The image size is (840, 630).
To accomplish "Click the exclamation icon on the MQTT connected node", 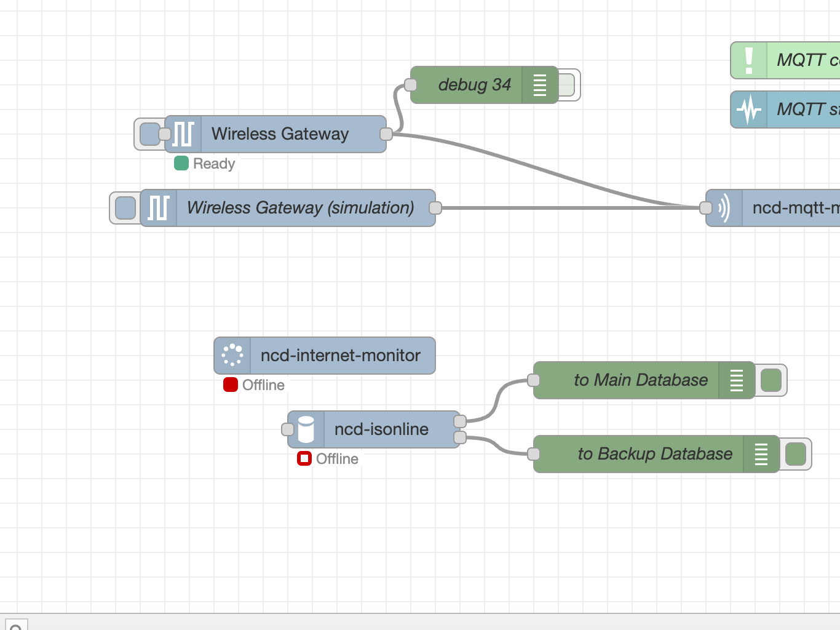I will pos(748,60).
